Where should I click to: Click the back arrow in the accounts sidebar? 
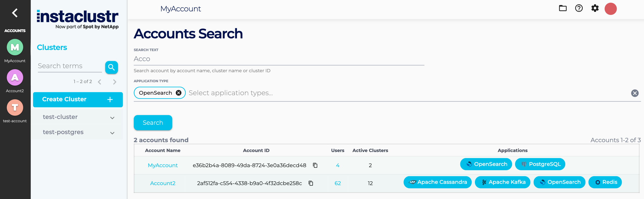(x=15, y=13)
